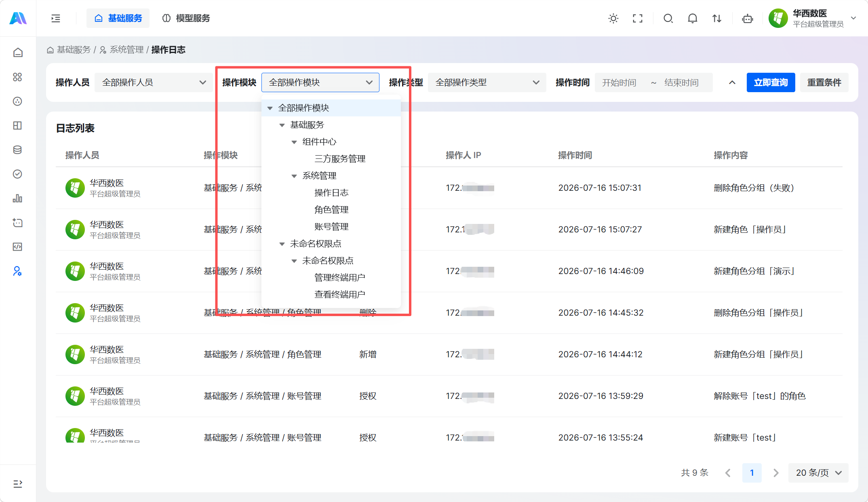
Task: Click 操作内容 column header
Action: [x=731, y=155]
